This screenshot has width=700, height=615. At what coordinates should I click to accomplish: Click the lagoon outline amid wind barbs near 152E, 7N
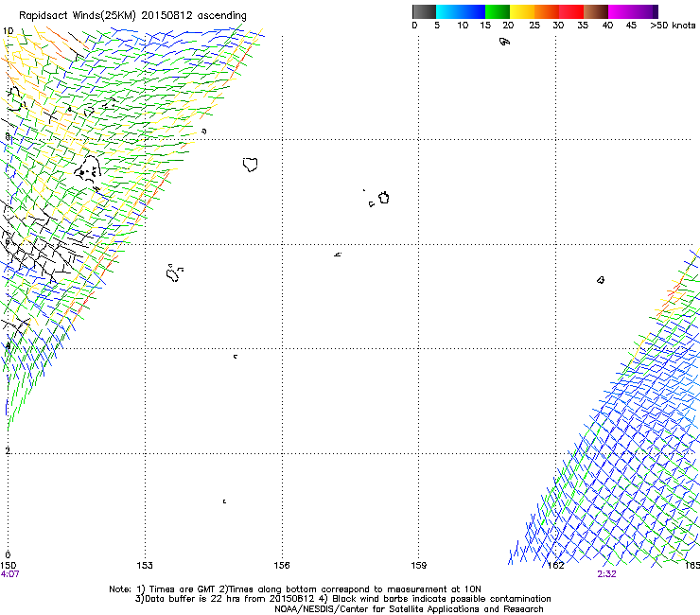tap(87, 169)
